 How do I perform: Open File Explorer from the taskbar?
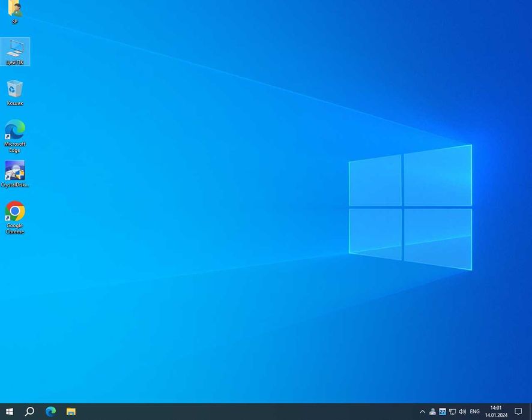tap(71, 412)
